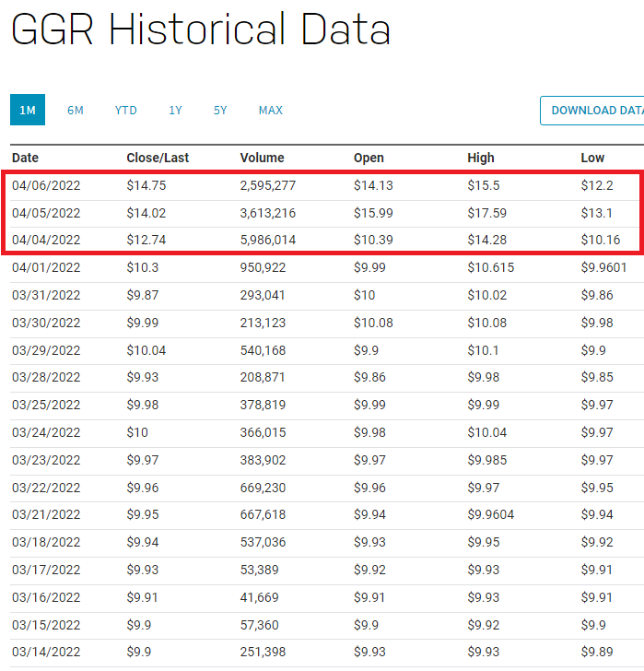Click volume 53,389
644x671 pixels.
pyautogui.click(x=259, y=570)
